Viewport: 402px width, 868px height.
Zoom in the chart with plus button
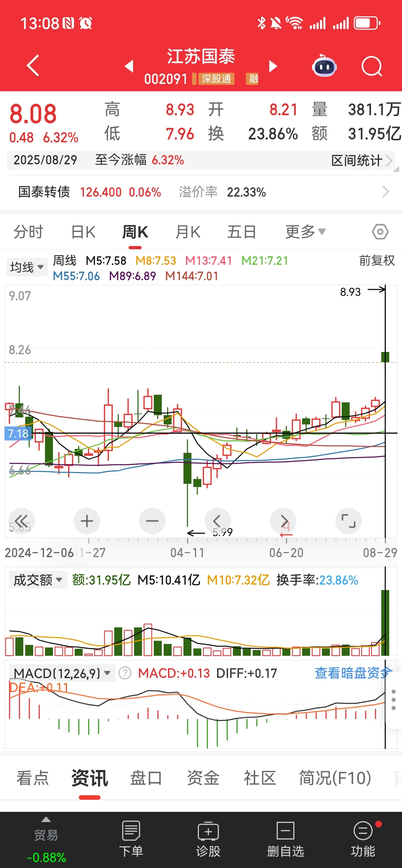click(x=86, y=521)
